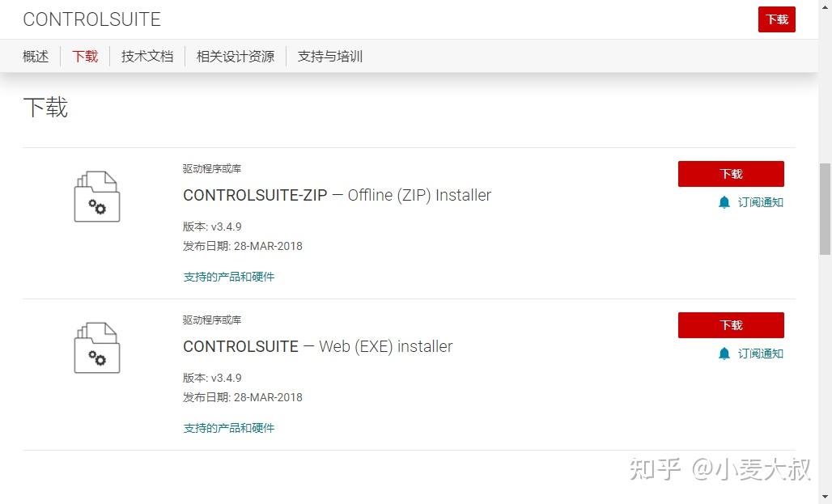Download the CONTROLSUITE-ZIP offline installer
The height and width of the screenshot is (504, 832).
tap(730, 173)
